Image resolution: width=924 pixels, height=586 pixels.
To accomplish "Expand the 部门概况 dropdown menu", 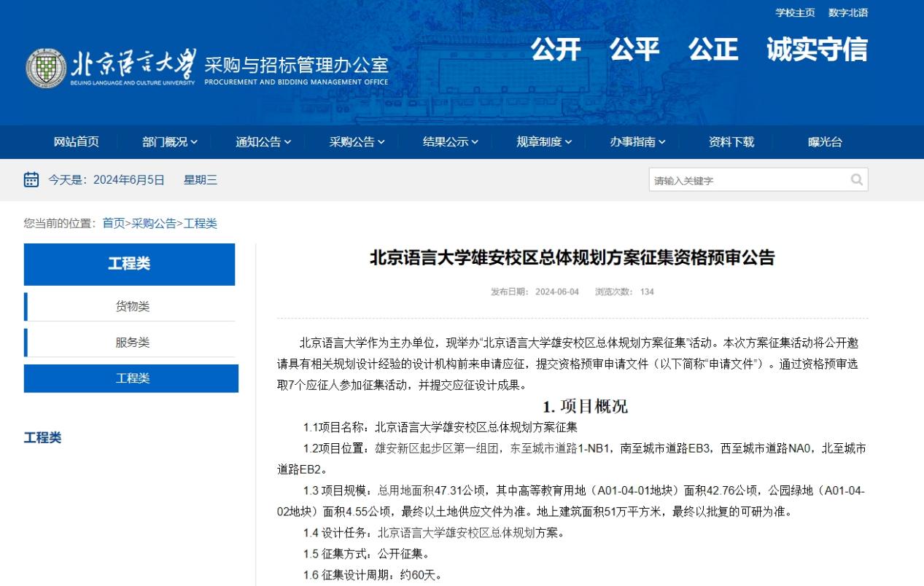I will click(170, 142).
